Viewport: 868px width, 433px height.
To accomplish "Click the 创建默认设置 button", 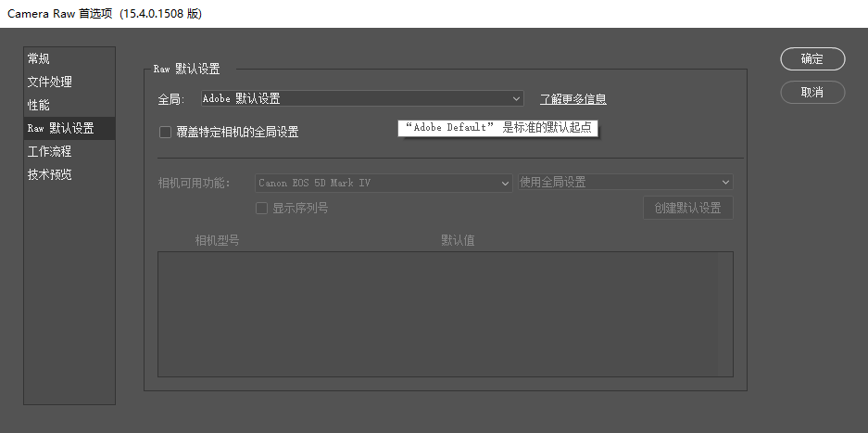I will 688,208.
